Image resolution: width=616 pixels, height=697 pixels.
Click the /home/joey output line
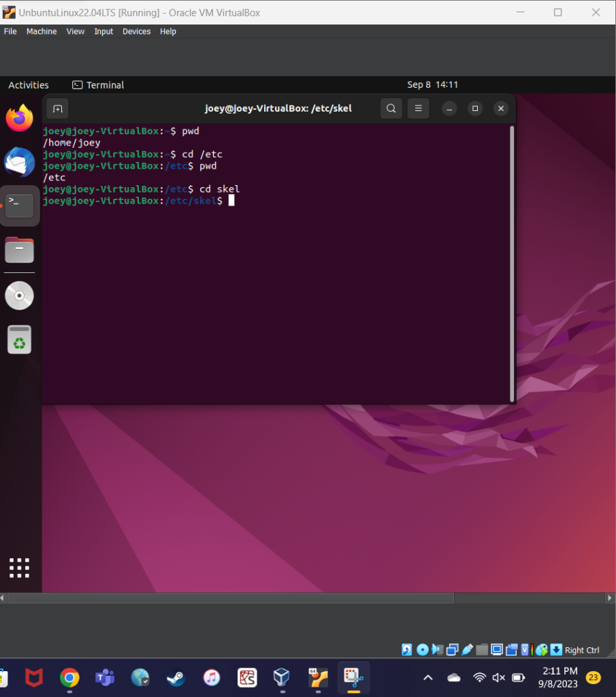tap(71, 143)
